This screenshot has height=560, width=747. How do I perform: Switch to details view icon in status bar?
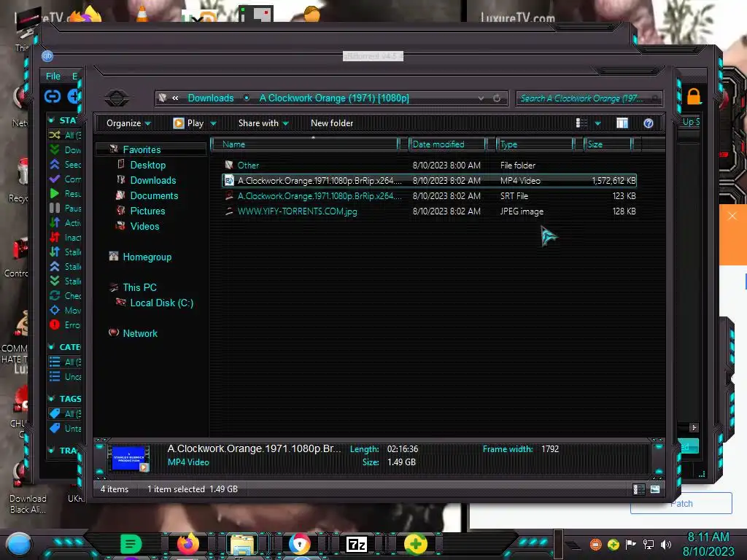point(639,489)
